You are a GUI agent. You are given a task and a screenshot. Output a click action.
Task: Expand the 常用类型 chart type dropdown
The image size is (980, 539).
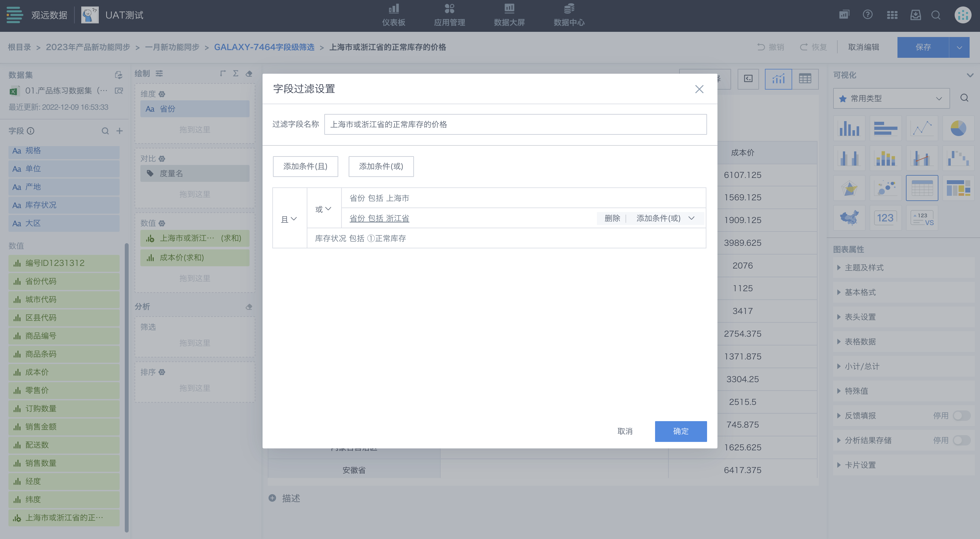(x=891, y=98)
